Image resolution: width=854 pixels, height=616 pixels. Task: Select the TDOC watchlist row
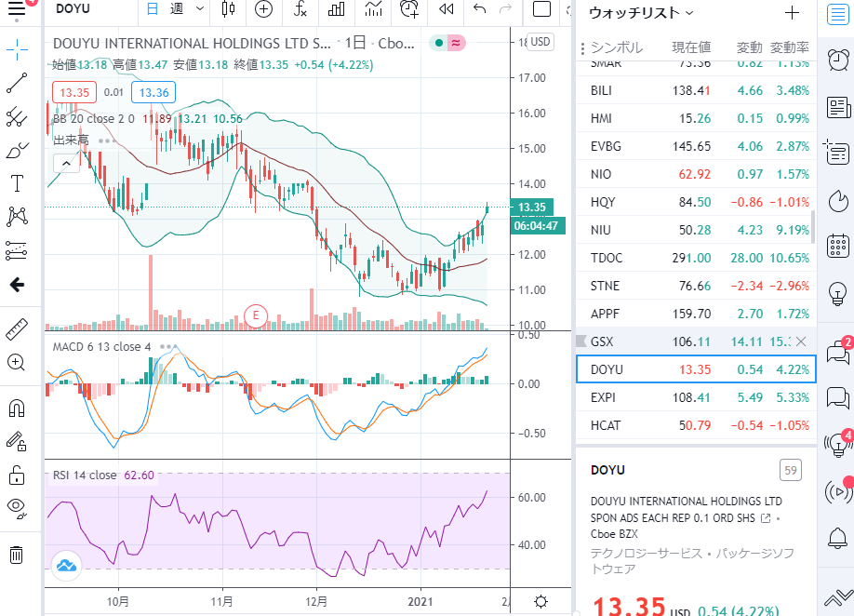[x=696, y=258]
